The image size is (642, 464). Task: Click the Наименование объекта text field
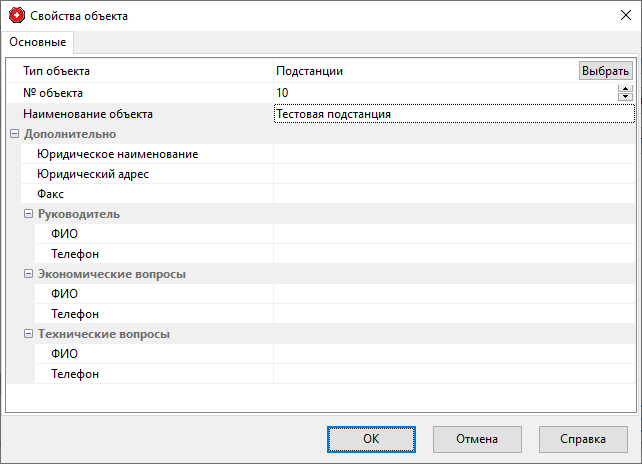pyautogui.click(x=453, y=114)
